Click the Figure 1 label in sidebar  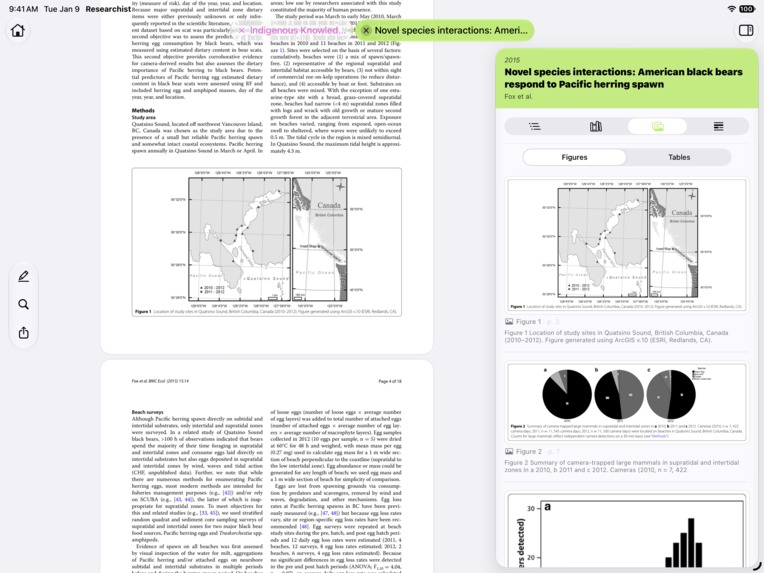tap(528, 322)
